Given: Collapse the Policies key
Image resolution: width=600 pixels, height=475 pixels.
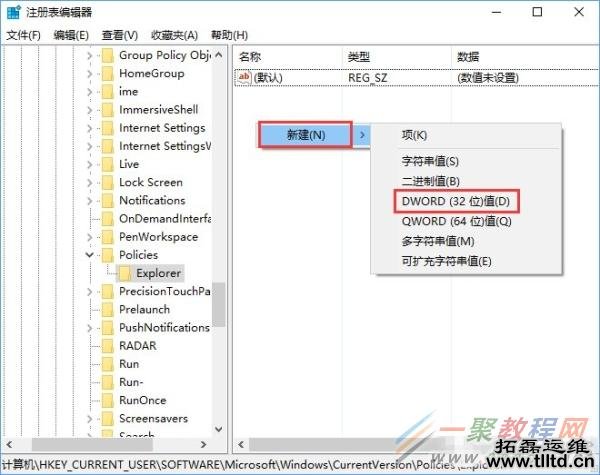Looking at the screenshot, I should click(x=90, y=255).
